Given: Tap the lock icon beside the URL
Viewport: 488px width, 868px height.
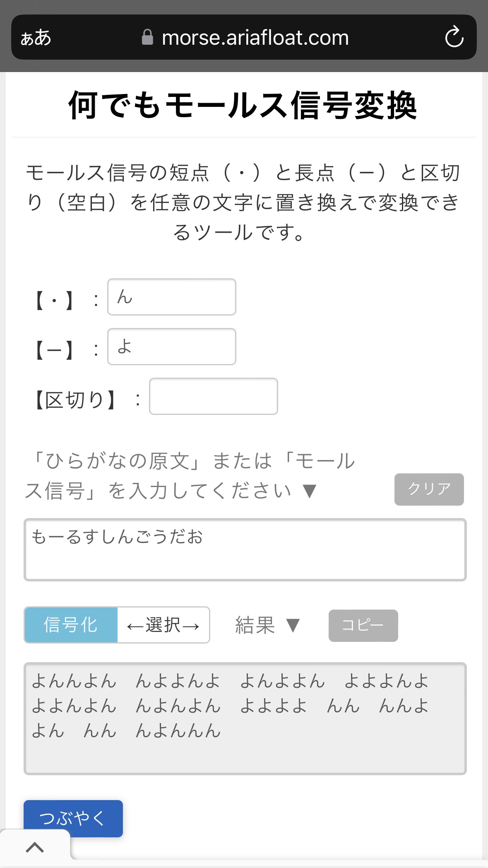Looking at the screenshot, I should tap(147, 37).
